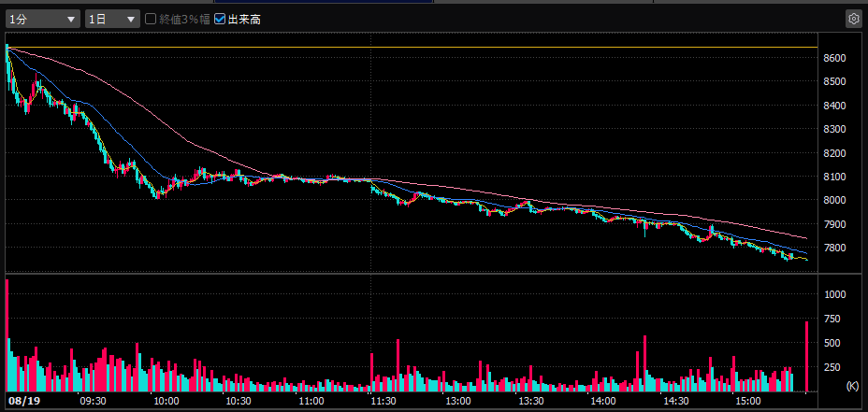Click the 8400 price axis label
The image size is (868, 412).
[834, 106]
